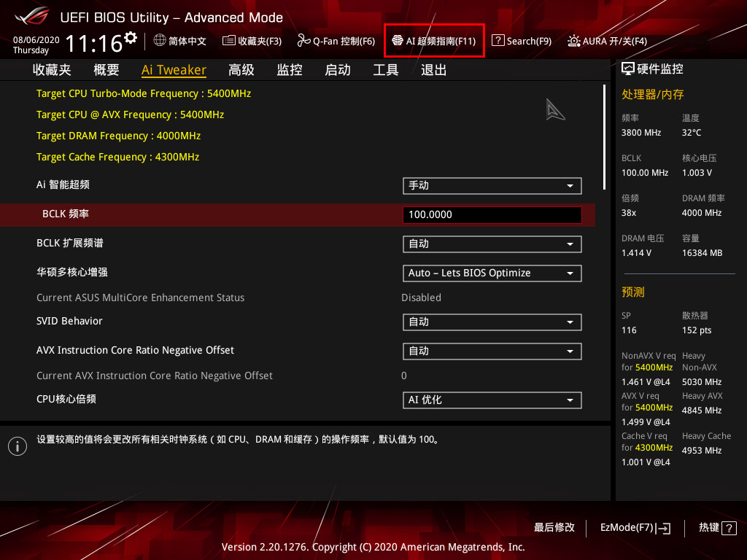Click the 11:16 clock display

point(94,44)
